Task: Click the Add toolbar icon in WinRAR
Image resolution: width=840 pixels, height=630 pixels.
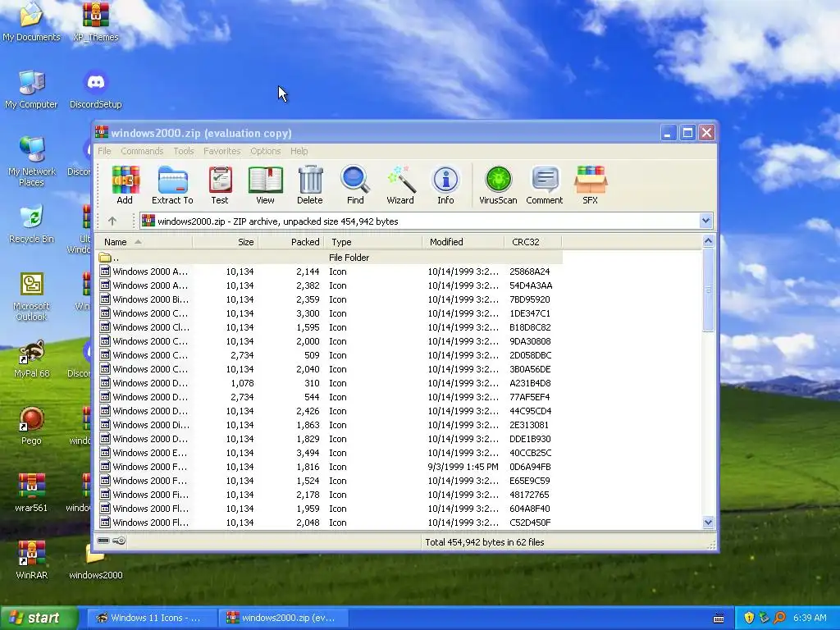Action: tap(125, 185)
